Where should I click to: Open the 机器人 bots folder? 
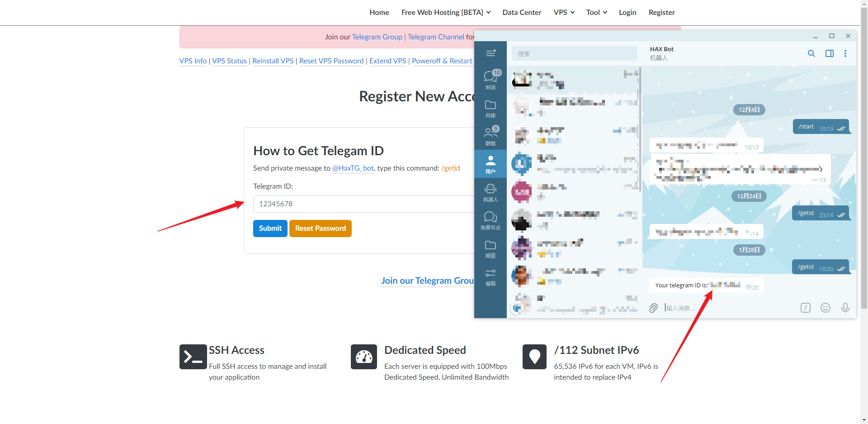(x=491, y=192)
